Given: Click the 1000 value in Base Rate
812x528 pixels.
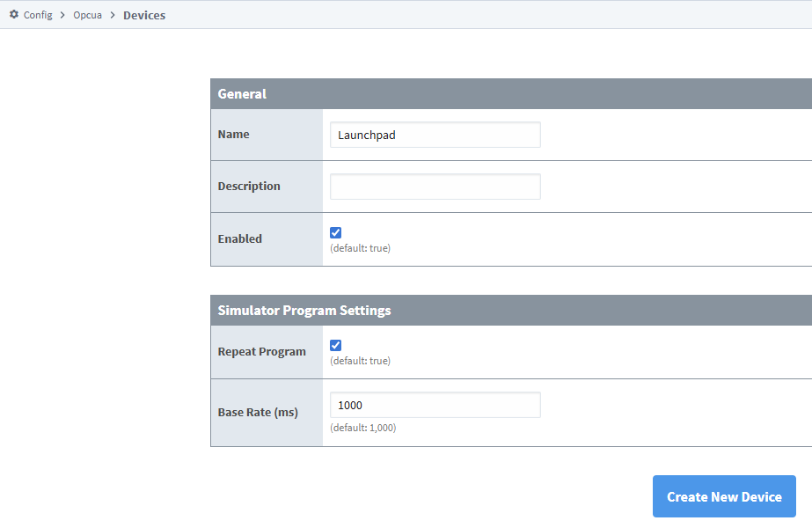Looking at the screenshot, I should [x=350, y=404].
